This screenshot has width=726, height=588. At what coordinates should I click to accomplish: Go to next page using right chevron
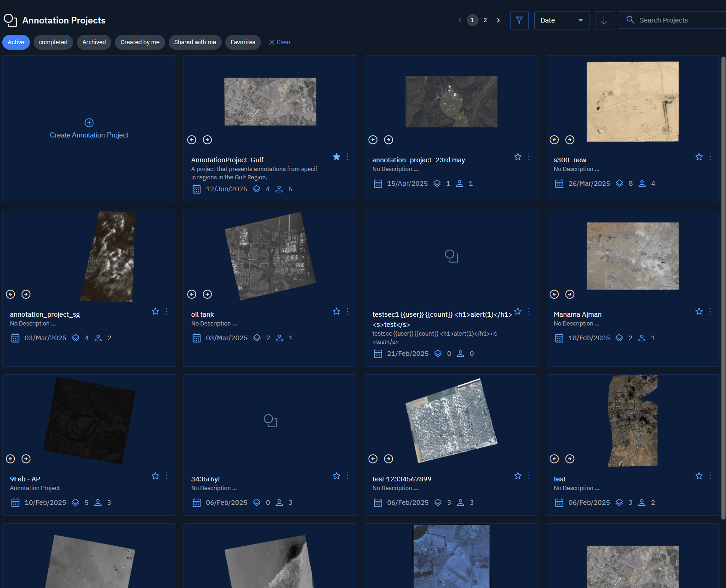[498, 20]
